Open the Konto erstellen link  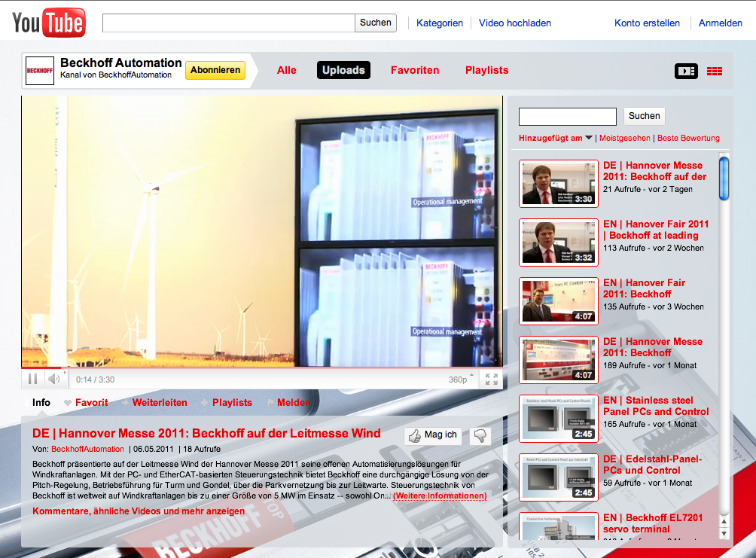point(647,23)
